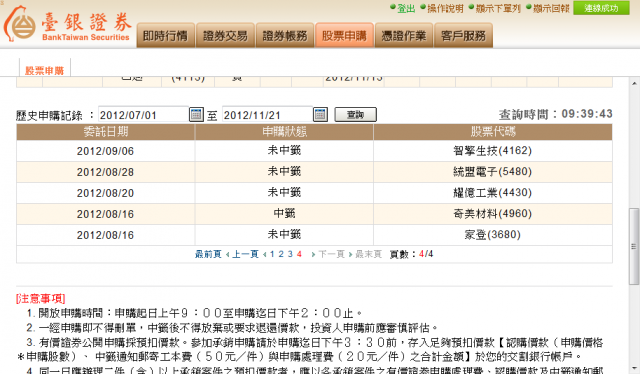Select the 2012/09/06 date cell

click(x=106, y=151)
